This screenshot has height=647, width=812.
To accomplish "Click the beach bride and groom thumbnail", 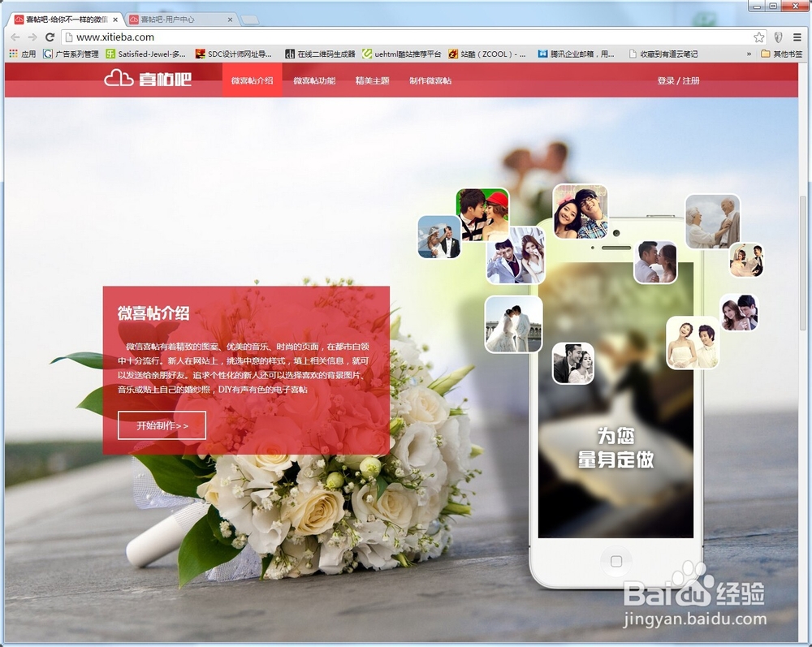I will pyautogui.click(x=439, y=237).
